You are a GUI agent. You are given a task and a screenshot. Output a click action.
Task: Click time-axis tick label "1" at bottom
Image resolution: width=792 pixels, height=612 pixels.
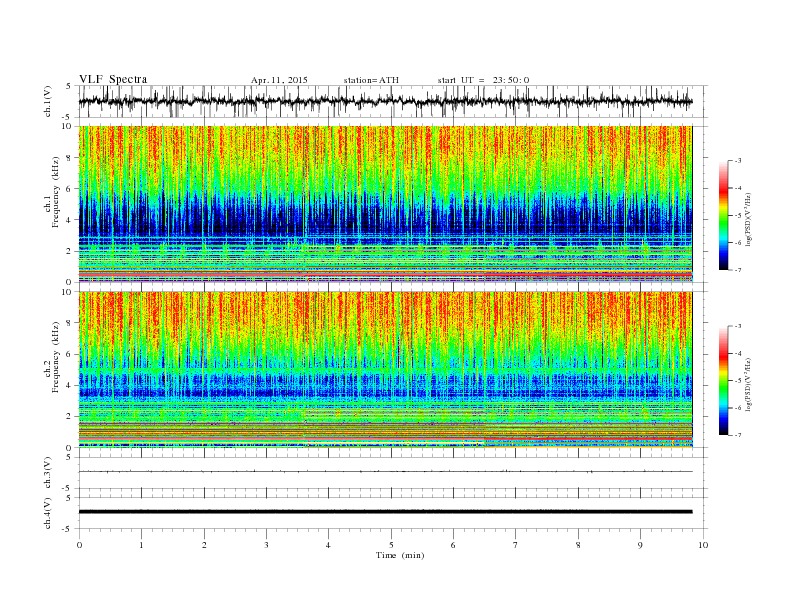(141, 545)
